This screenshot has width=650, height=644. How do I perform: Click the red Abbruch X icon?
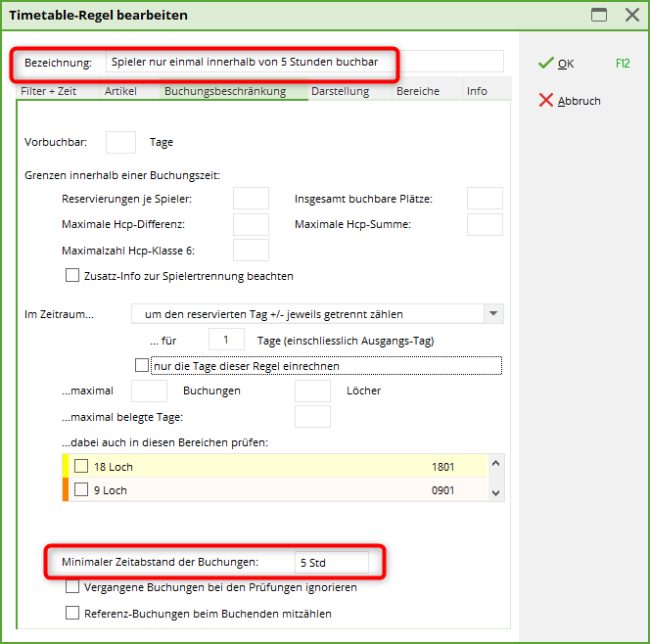pyautogui.click(x=546, y=101)
